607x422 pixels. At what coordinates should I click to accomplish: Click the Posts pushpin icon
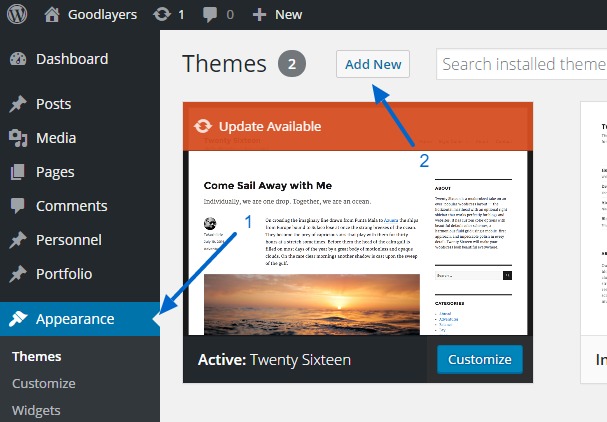18,104
